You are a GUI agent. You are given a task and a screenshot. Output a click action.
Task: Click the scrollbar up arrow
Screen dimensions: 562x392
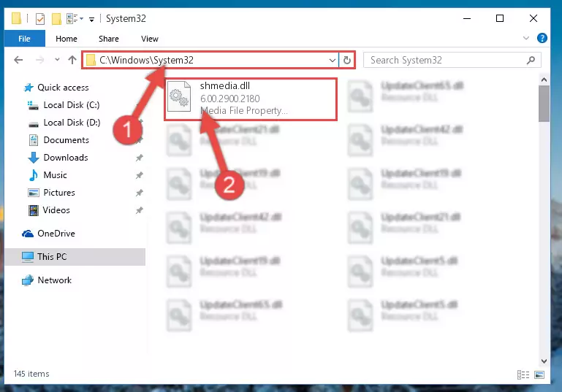[544, 80]
